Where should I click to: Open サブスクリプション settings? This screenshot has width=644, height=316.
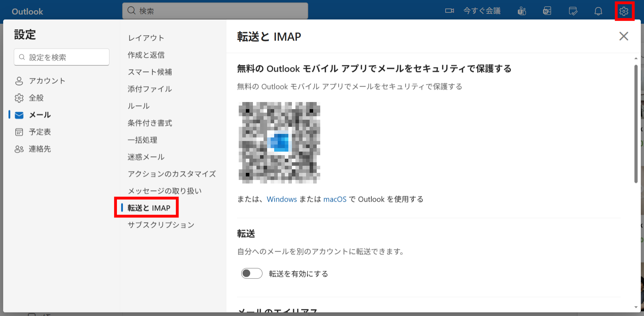pos(161,225)
